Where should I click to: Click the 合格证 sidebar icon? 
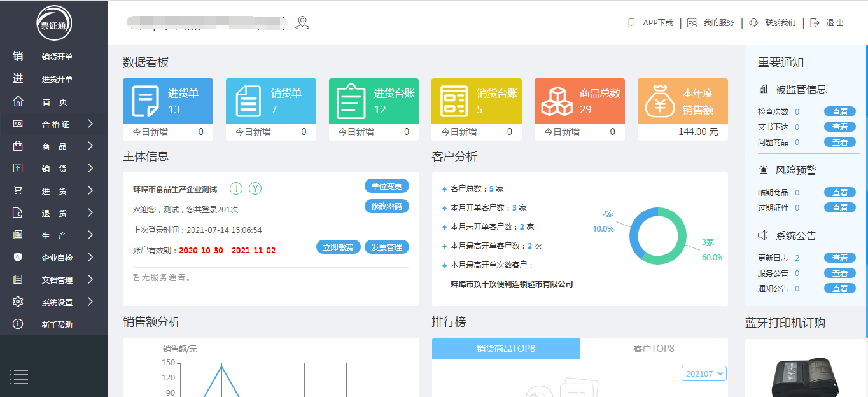(18, 124)
